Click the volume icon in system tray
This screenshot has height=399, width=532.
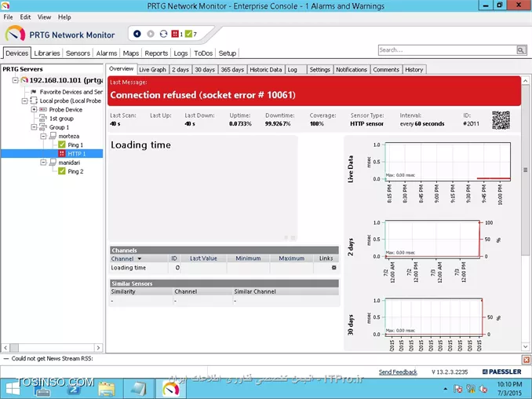tap(483, 389)
